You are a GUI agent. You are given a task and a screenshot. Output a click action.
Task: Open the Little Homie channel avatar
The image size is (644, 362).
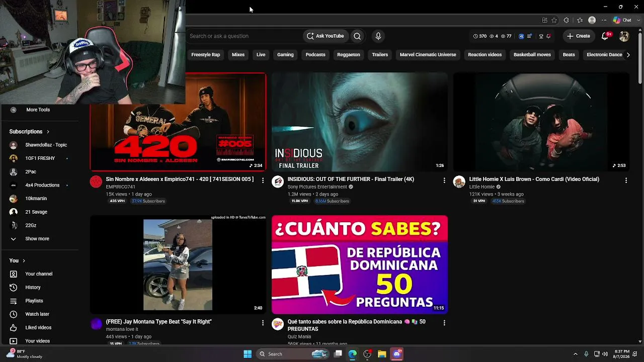click(x=459, y=182)
